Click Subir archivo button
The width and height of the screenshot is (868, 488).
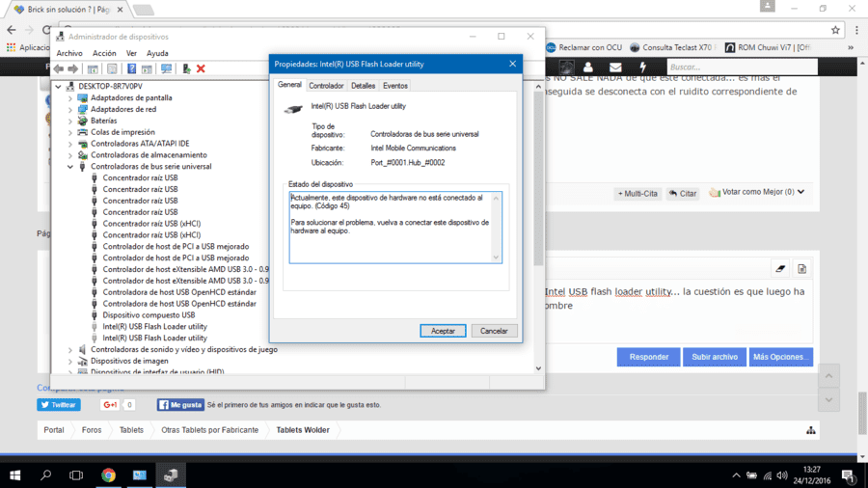[715, 357]
